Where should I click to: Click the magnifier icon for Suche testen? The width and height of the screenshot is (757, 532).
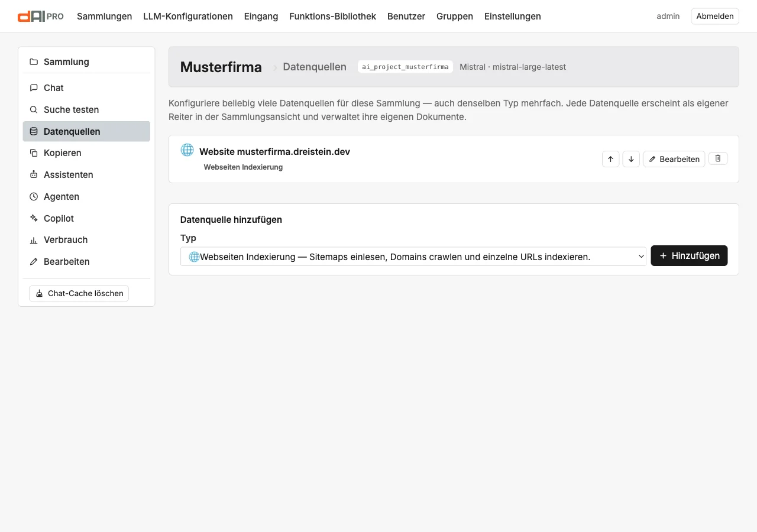coord(34,110)
